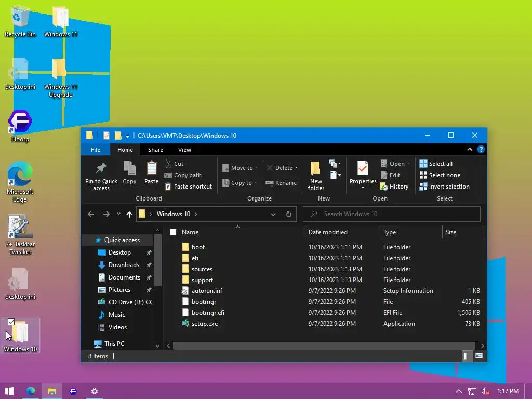Show hidden icons in system tray

(458, 391)
